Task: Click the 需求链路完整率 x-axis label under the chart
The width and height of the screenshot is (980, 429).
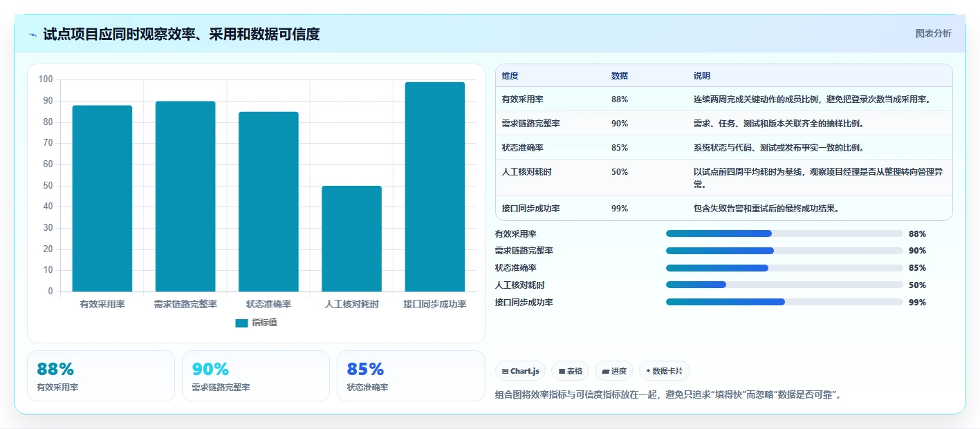Action: tap(185, 305)
